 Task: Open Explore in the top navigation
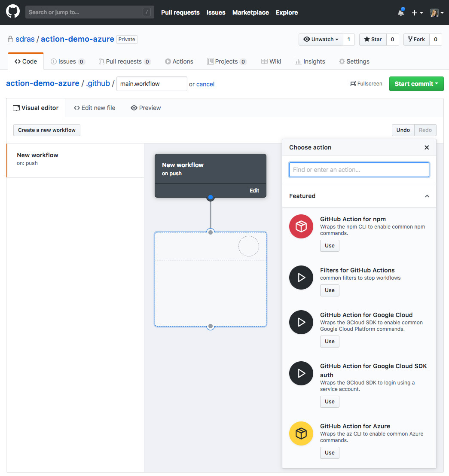click(287, 12)
